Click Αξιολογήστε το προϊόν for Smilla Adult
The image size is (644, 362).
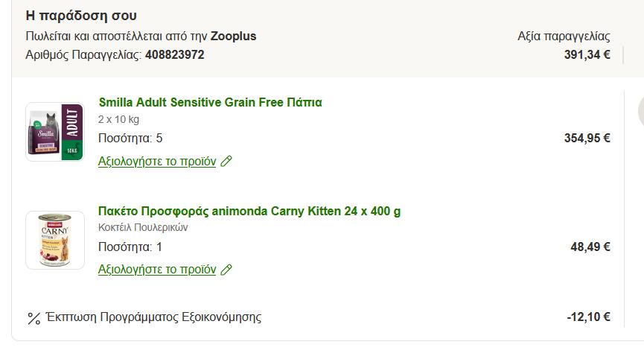click(x=157, y=161)
